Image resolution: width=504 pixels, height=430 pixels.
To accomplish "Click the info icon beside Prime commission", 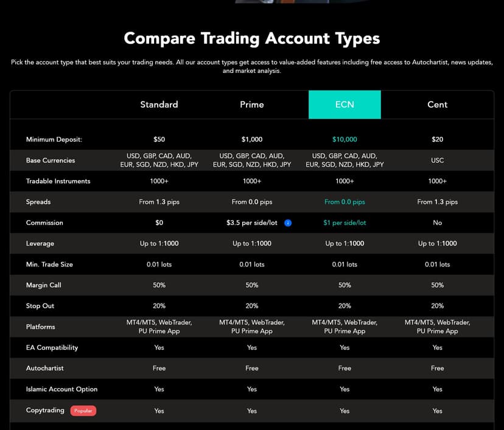I will 287,223.
